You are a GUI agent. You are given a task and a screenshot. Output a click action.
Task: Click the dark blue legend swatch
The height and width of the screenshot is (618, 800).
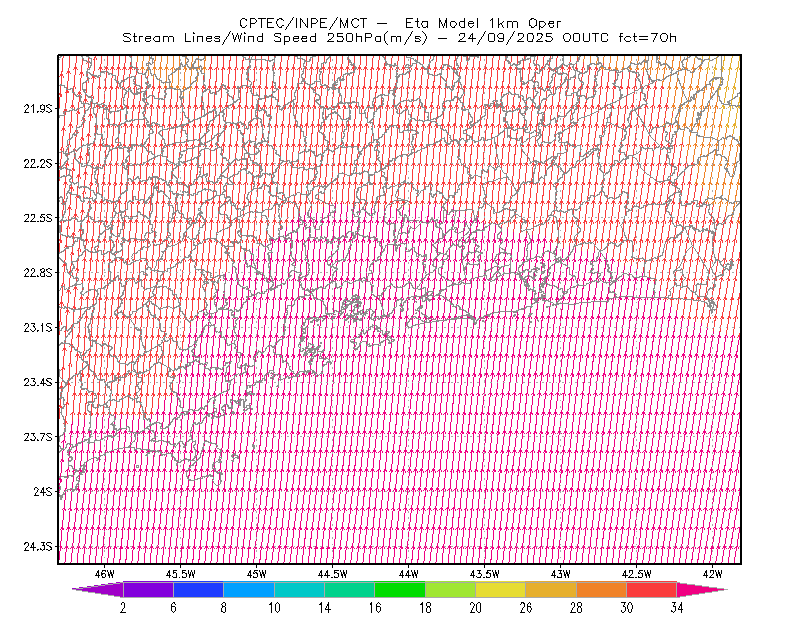pos(198,589)
